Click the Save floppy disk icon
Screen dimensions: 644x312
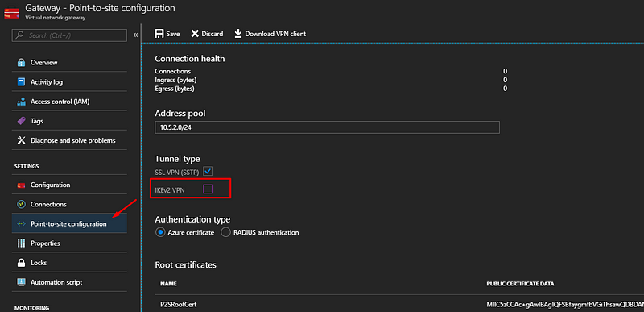coord(159,34)
